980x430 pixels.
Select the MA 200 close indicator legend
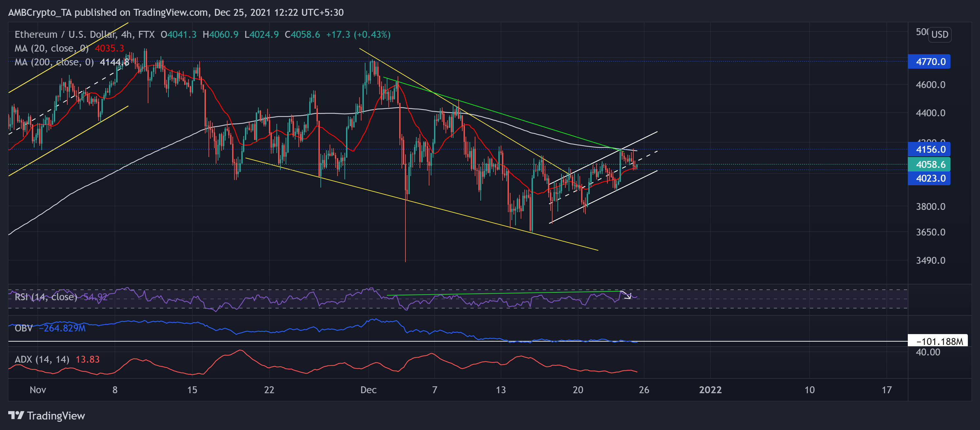(x=54, y=62)
